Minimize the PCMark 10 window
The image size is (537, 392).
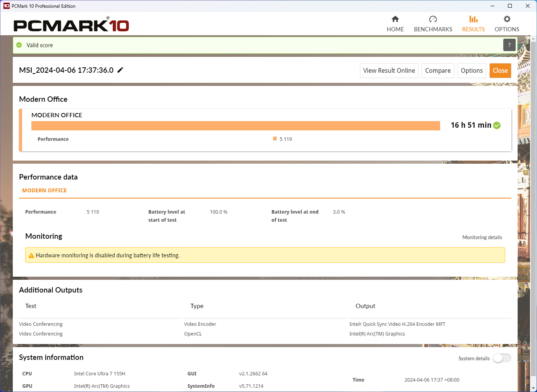[492, 6]
